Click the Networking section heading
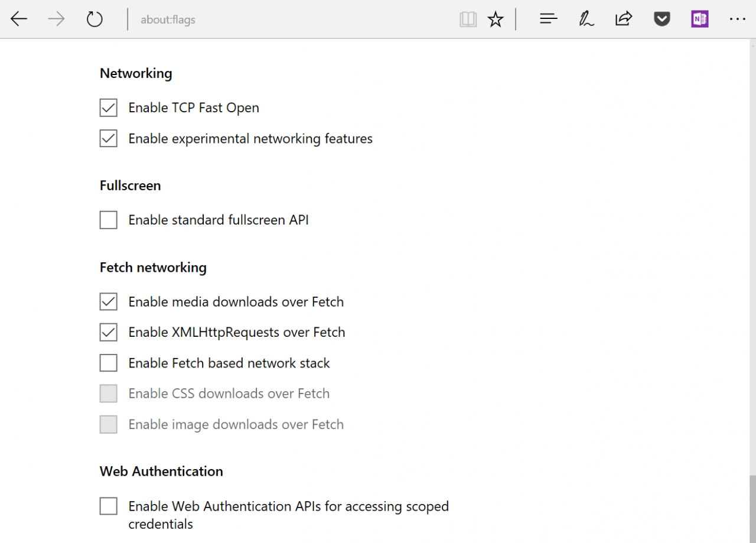The width and height of the screenshot is (756, 543). [x=136, y=74]
